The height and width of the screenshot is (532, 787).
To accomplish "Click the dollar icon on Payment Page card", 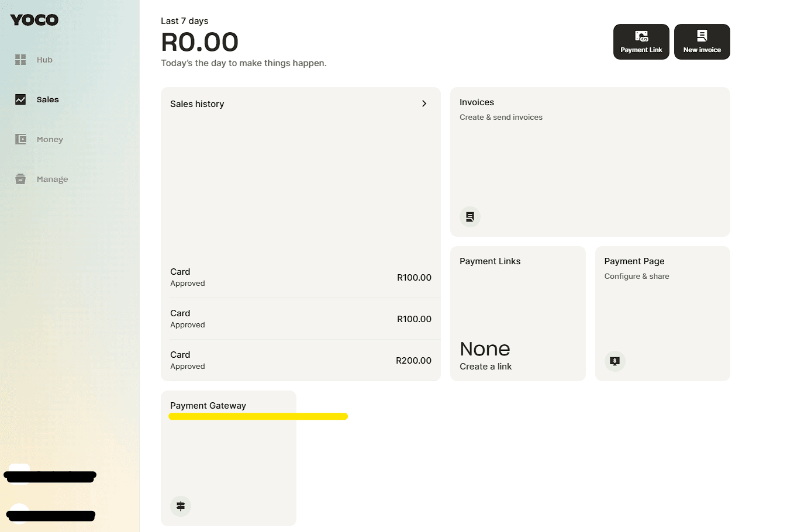I will 615,361.
